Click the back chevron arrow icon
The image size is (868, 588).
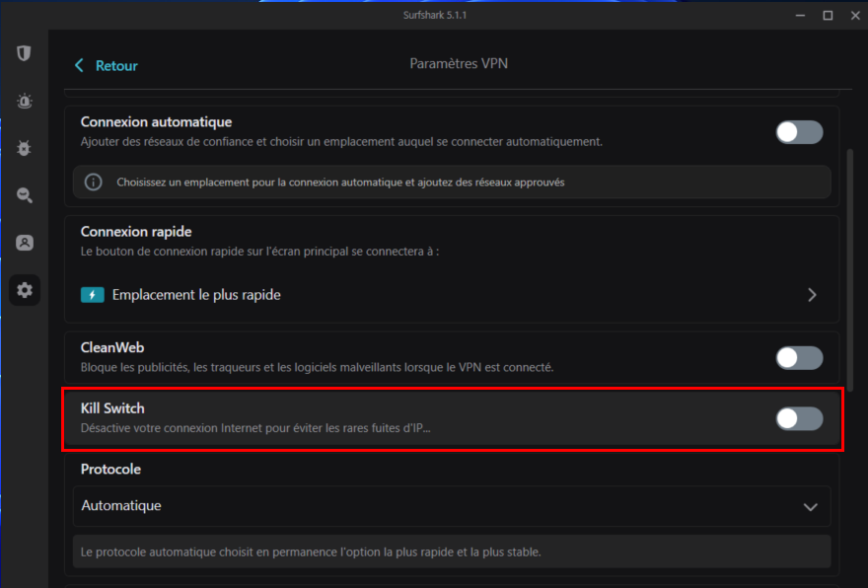click(x=79, y=65)
